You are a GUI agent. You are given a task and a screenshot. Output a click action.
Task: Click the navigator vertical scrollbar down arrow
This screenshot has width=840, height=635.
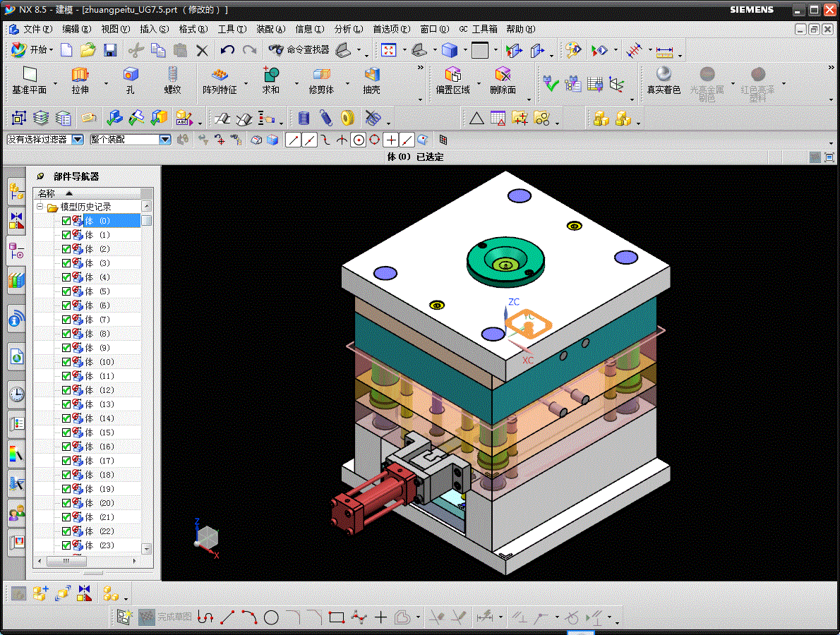coord(147,549)
